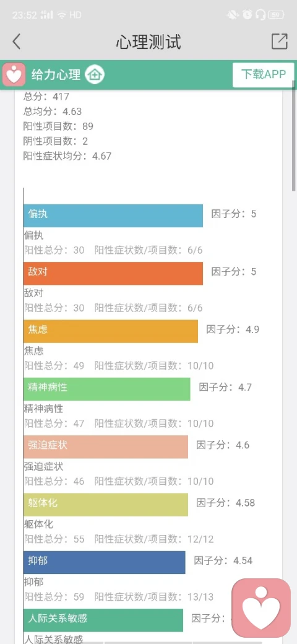Click the page scrollbar on right edge

(x=294, y=136)
